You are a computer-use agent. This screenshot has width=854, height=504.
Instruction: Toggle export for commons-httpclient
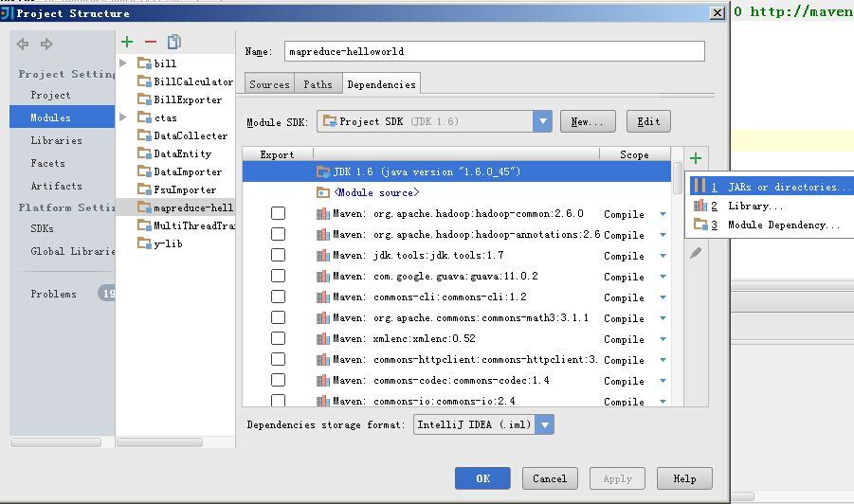(278, 359)
